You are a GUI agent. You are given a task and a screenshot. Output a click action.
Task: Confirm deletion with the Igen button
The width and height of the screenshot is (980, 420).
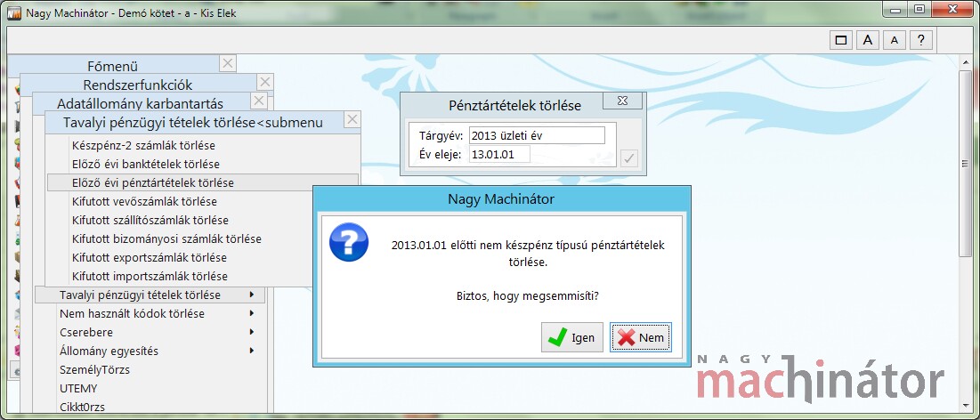click(571, 337)
